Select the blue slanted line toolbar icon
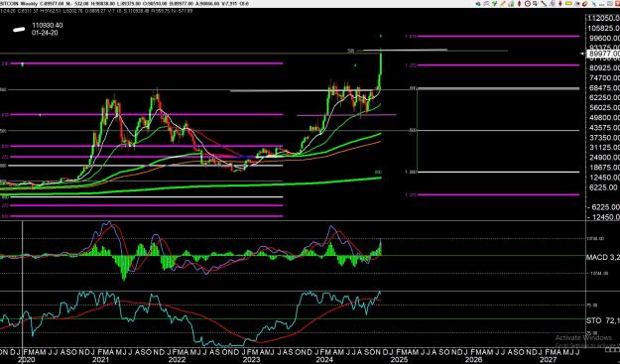The image size is (620, 364). [594, 4]
